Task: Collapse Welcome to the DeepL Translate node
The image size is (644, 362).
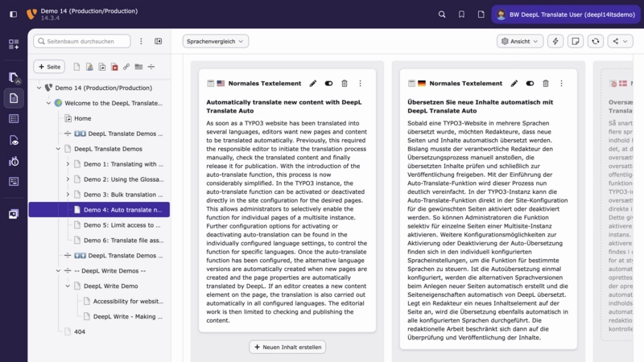Action: (48, 103)
